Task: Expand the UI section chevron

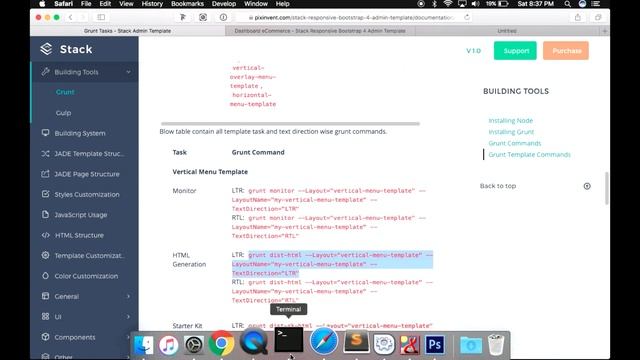Action: click(128, 317)
